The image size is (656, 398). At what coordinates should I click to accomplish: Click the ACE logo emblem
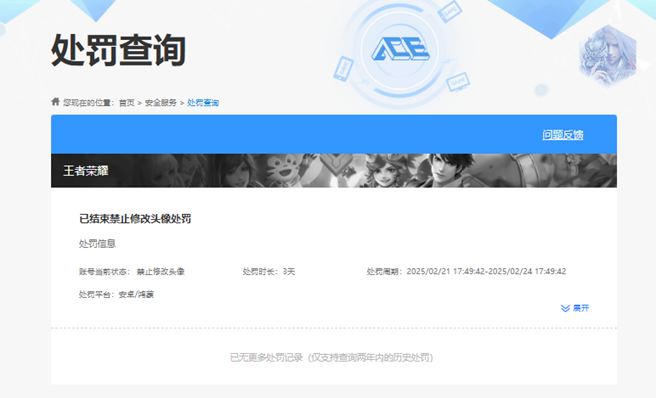tap(400, 49)
